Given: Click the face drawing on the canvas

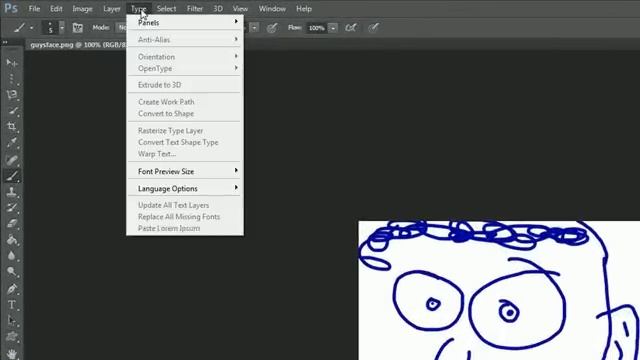Looking at the screenshot, I should pyautogui.click(x=499, y=291).
